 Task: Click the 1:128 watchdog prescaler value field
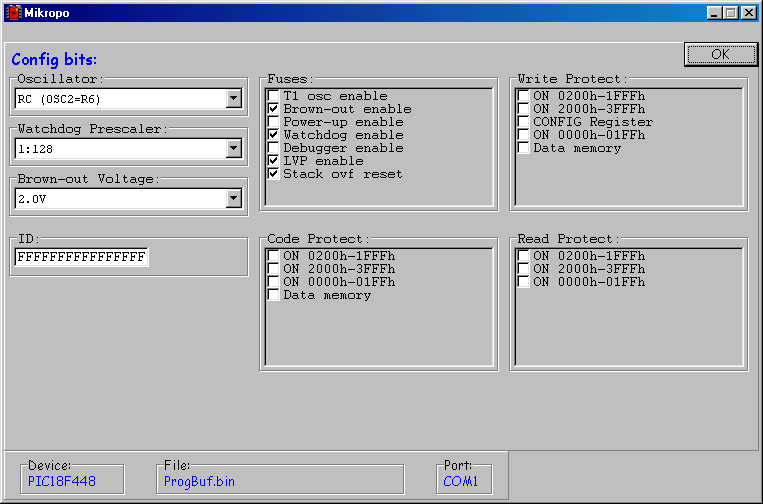(121, 148)
